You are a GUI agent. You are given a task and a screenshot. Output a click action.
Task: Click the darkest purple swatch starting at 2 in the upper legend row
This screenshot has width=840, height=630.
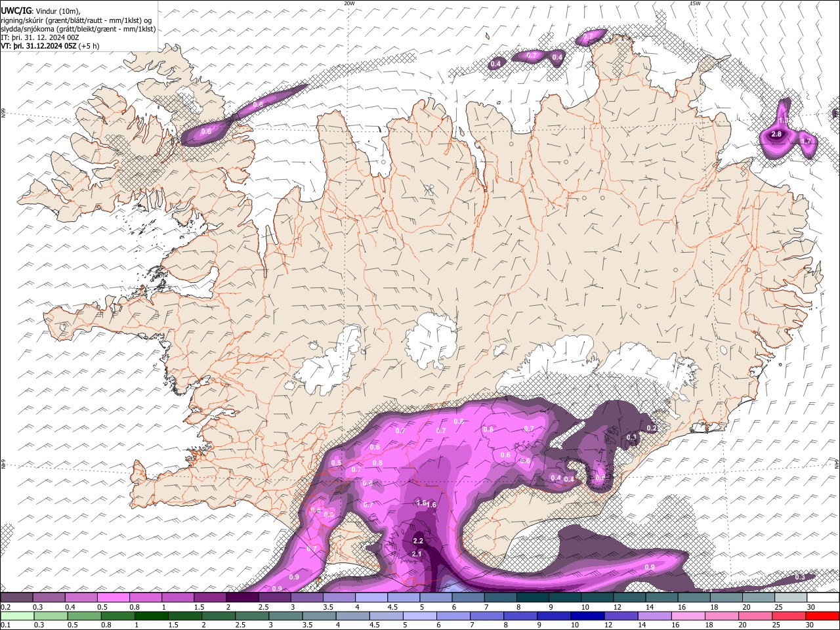(242, 598)
